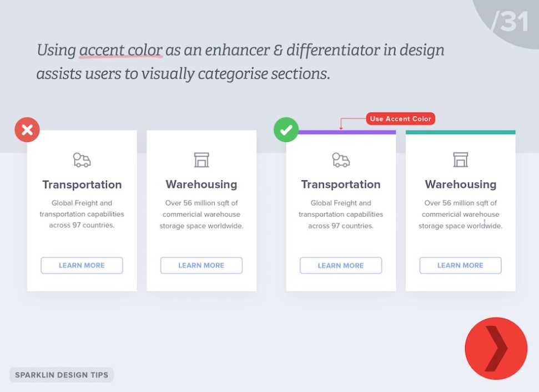539x392 pixels.
Task: Click the underlined 'accent color' phrase in the heading
Action: point(120,50)
